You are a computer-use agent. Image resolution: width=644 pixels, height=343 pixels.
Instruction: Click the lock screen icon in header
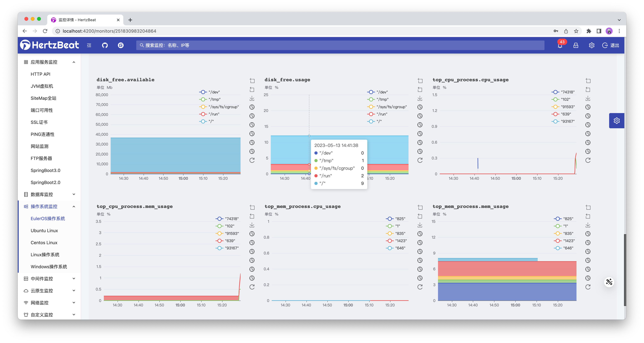(x=576, y=45)
